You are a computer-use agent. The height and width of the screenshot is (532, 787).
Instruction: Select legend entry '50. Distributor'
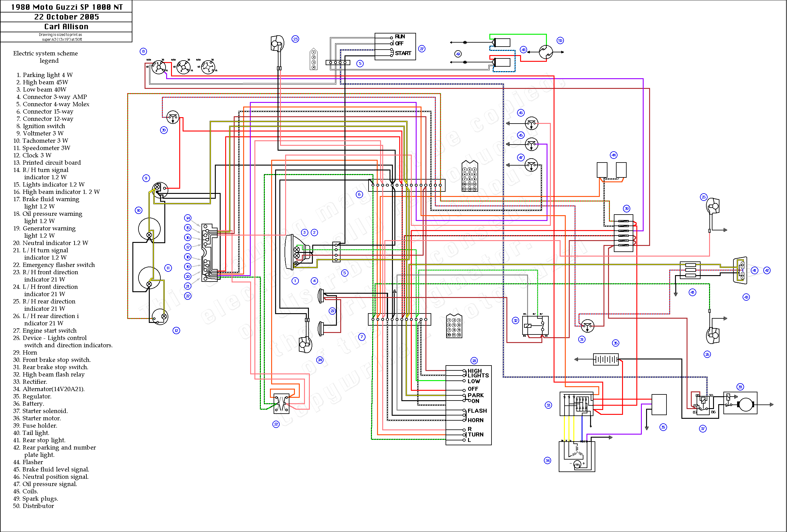[x=33, y=506]
